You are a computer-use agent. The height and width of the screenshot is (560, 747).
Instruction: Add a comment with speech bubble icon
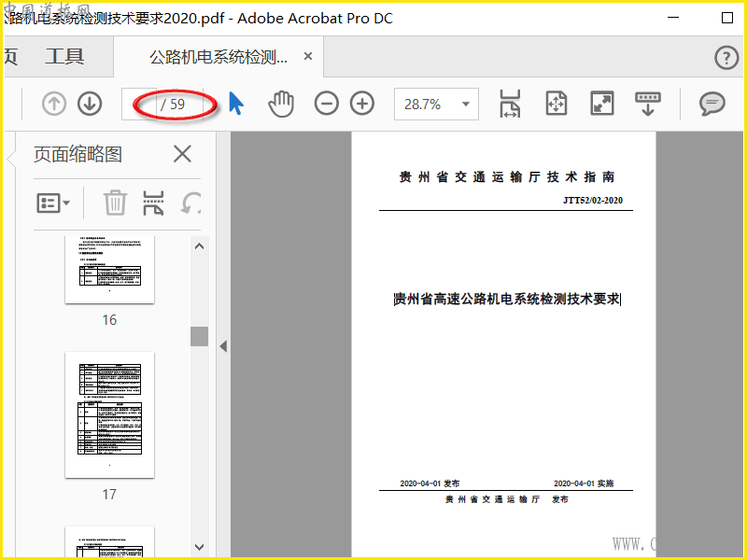[712, 104]
